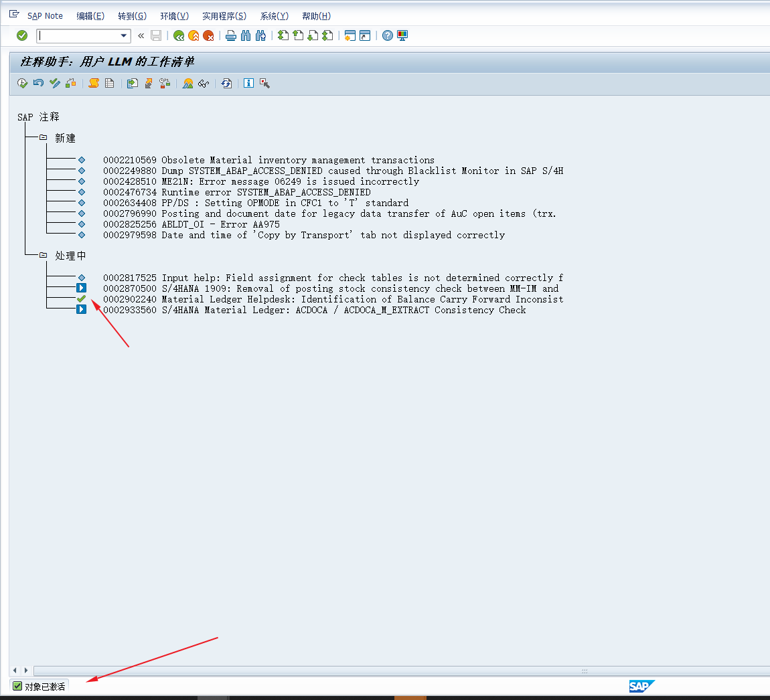The width and height of the screenshot is (770, 700).
Task: Select note 0002428510 ME21N error message
Action: click(x=261, y=182)
